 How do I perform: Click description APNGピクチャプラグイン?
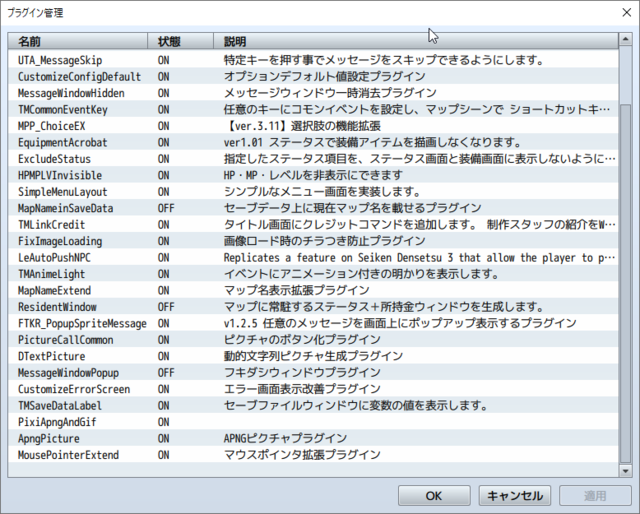(285, 439)
